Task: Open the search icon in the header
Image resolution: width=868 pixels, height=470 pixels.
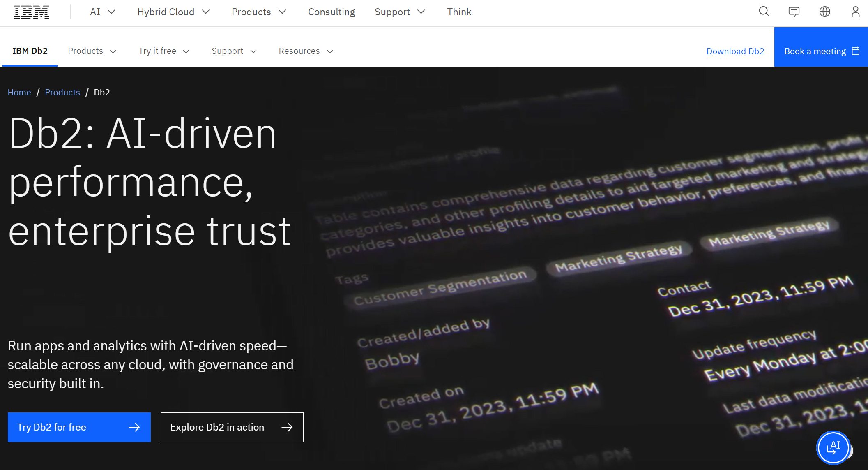Action: [764, 12]
